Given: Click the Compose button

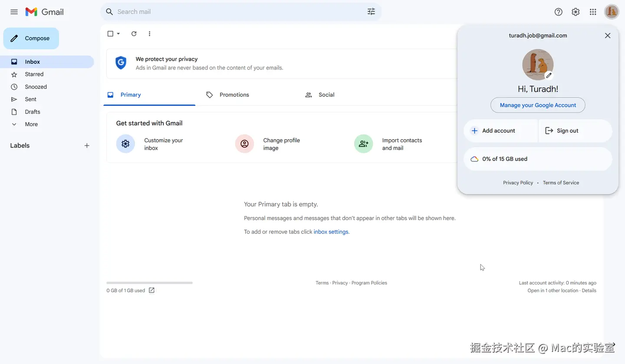Looking at the screenshot, I should point(31,38).
